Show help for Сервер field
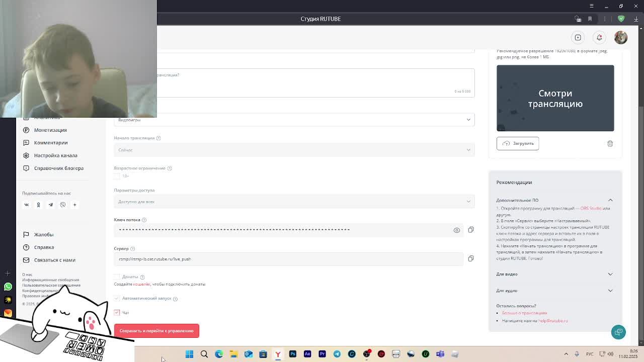The height and width of the screenshot is (362, 644). (x=132, y=248)
